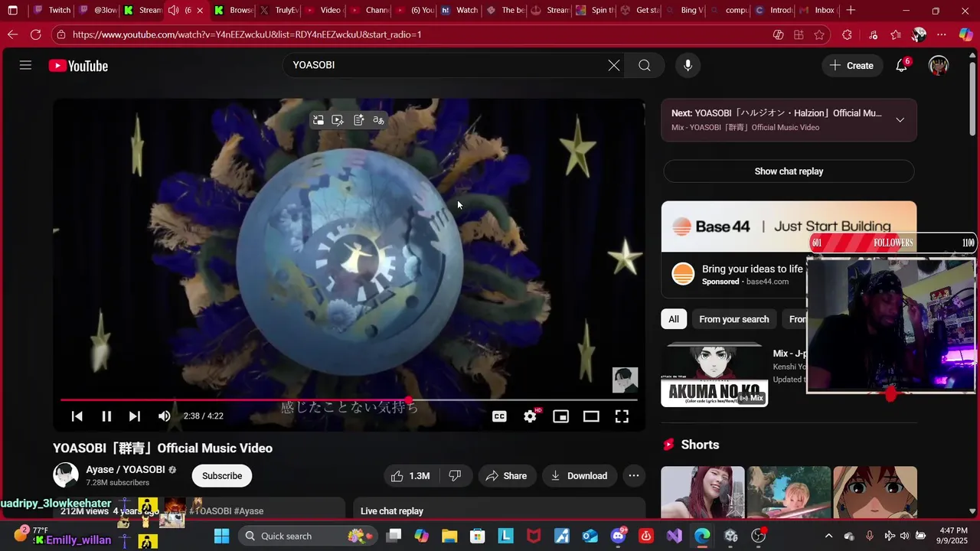Show hidden system tray icons
This screenshot has height=551, width=980.
pos(828,536)
